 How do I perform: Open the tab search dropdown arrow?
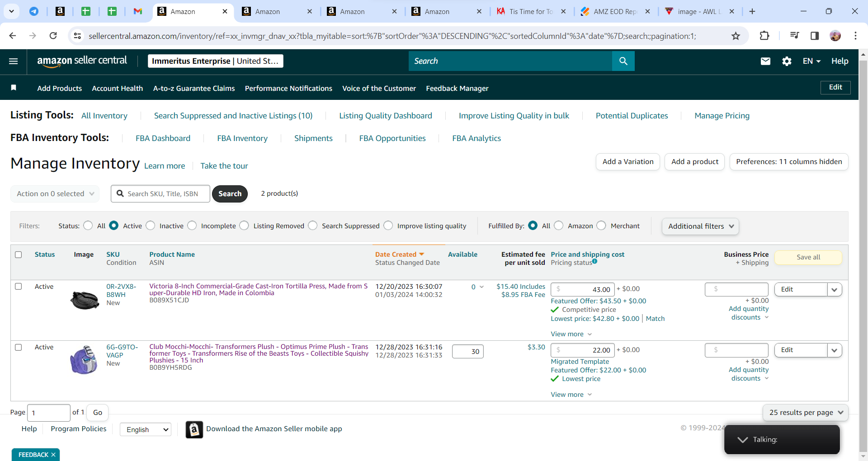click(11, 11)
